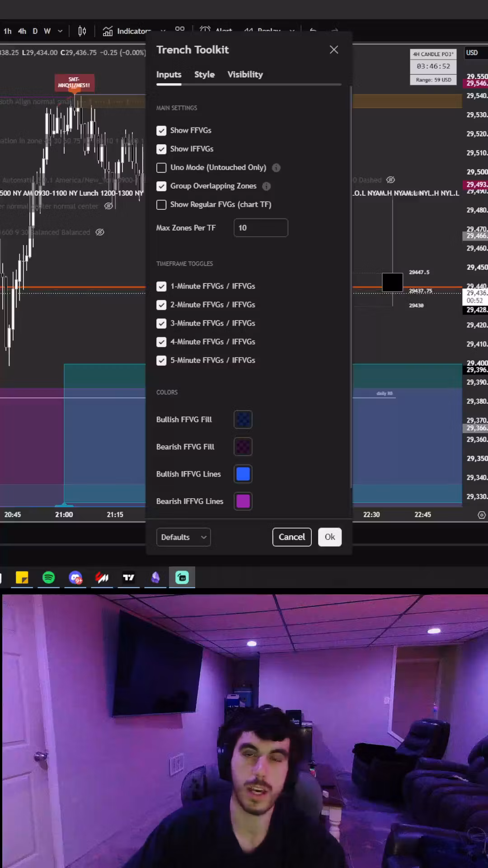Click the Max Zones Per TF input field

point(261,228)
